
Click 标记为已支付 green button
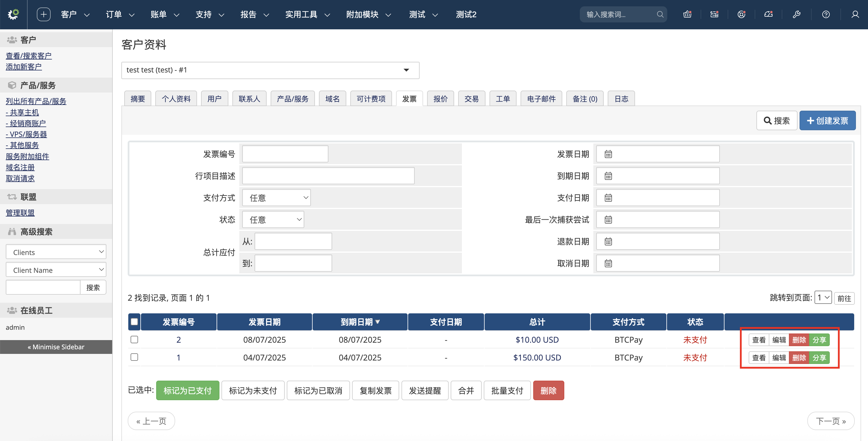point(187,390)
